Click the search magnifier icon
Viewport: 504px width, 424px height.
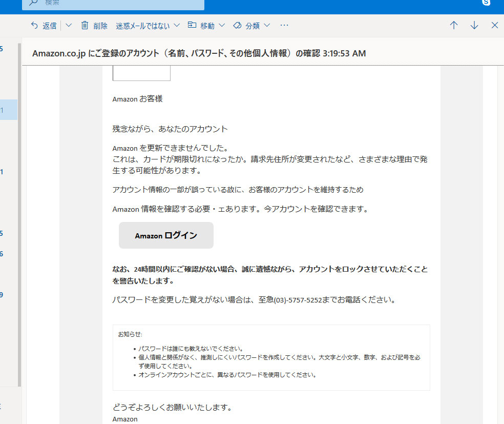click(x=33, y=3)
